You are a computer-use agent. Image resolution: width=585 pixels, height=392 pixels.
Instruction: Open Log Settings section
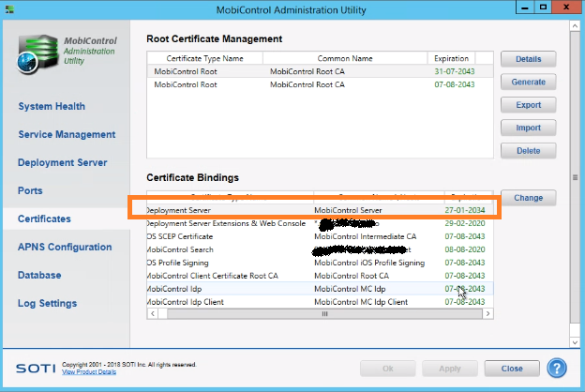point(47,303)
